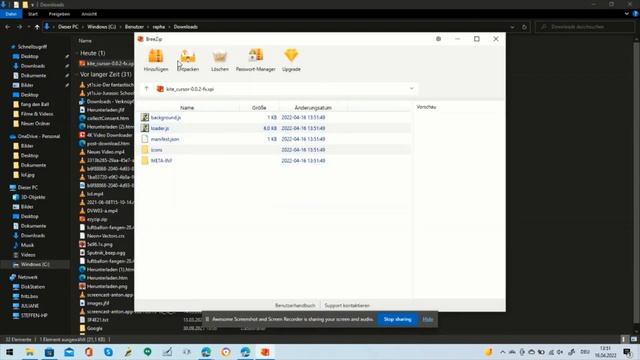The width and height of the screenshot is (640, 360).
Task: Open the fang den Ball folder
Action: pyautogui.click(x=35, y=104)
